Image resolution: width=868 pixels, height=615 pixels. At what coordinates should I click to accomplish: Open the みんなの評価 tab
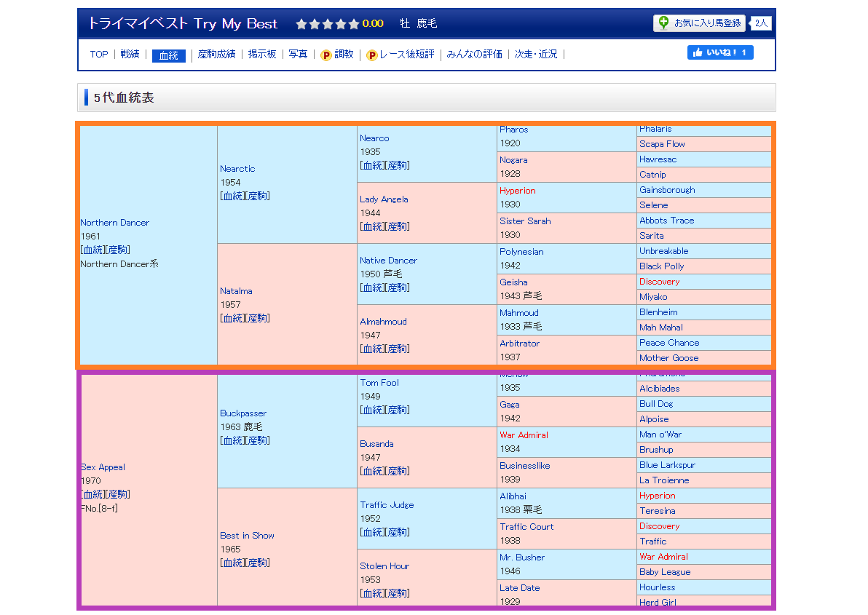coord(474,54)
